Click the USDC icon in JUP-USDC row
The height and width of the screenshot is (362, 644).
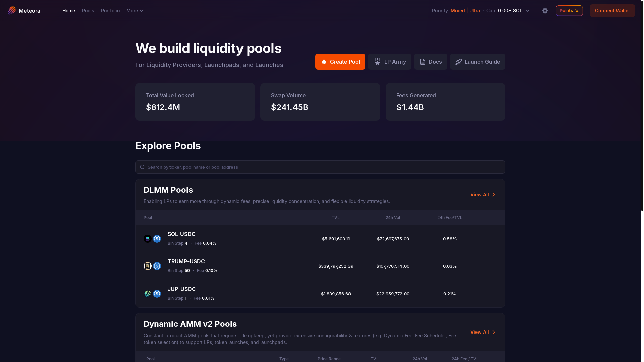coord(157,294)
